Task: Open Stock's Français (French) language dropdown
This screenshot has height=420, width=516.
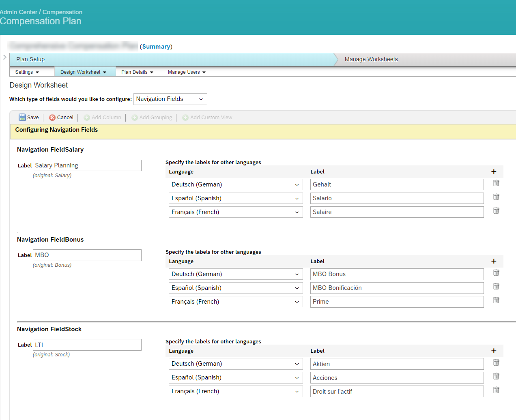Action: tap(236, 391)
